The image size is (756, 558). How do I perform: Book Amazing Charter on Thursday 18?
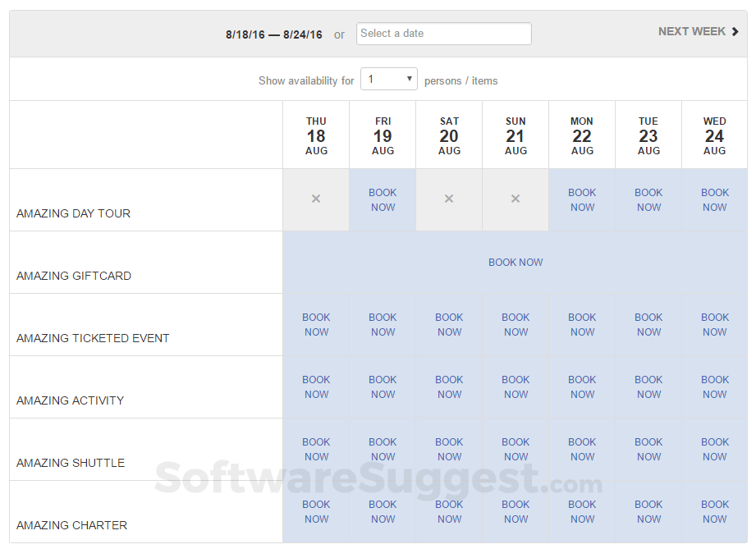316,512
